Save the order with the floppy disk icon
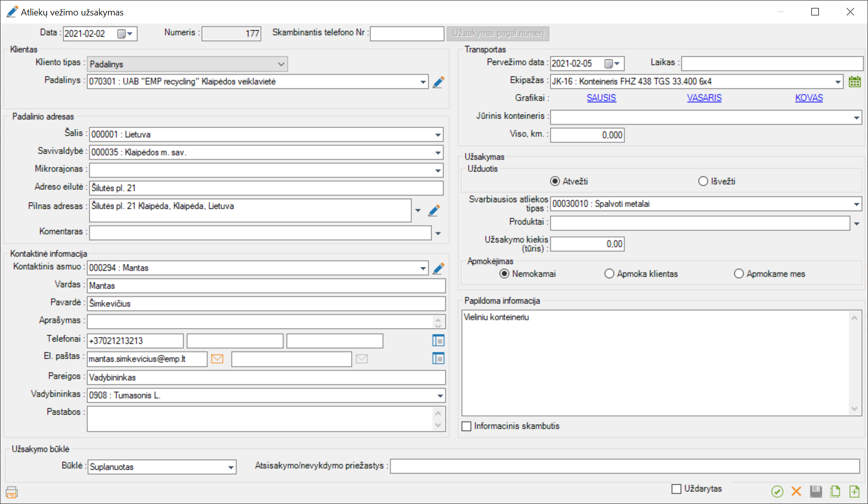868x504 pixels. (816, 492)
